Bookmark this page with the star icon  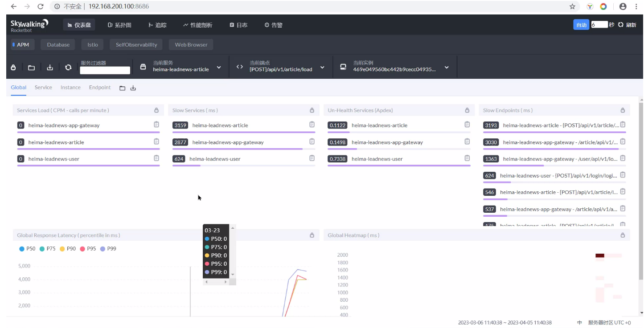572,7
